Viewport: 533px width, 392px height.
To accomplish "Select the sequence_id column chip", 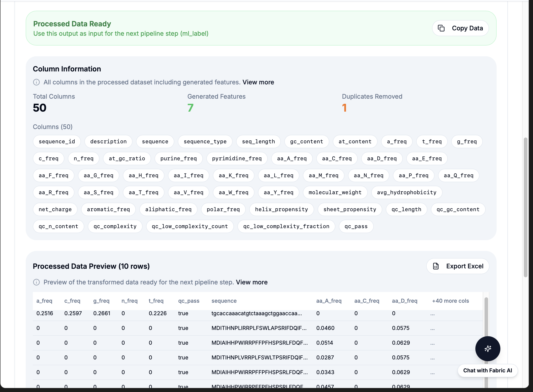I will tap(57, 142).
